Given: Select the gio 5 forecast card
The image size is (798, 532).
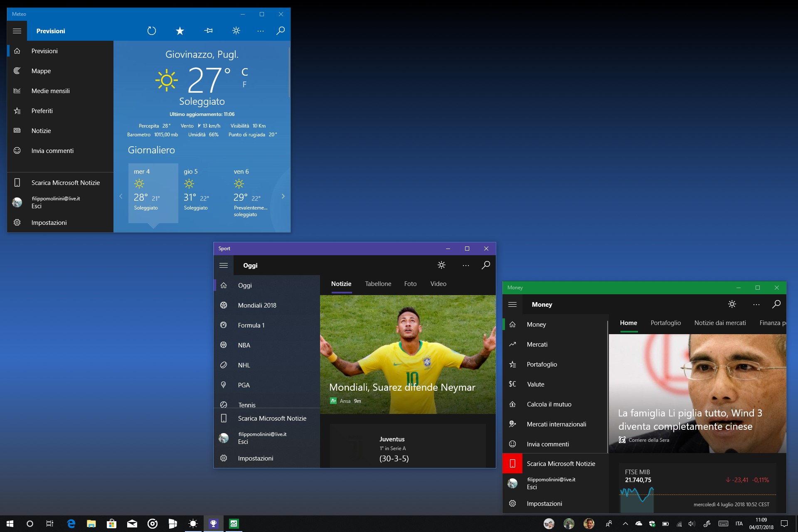Looking at the screenshot, I should click(x=203, y=193).
